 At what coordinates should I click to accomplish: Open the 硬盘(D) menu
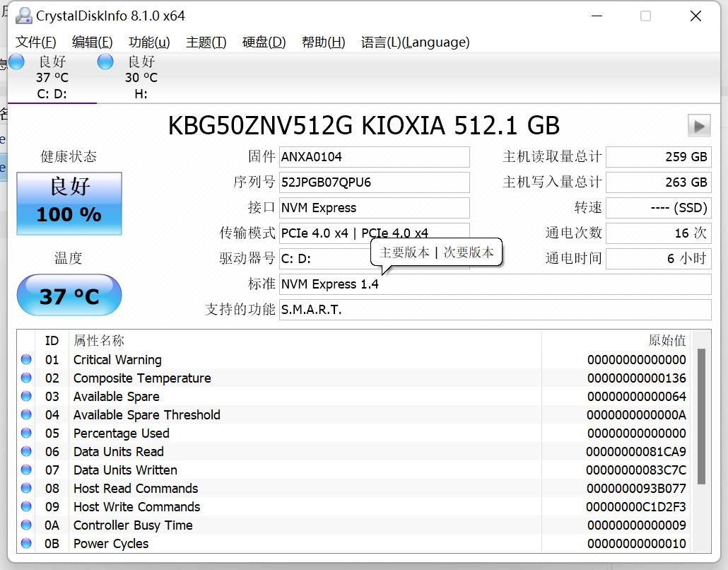262,42
